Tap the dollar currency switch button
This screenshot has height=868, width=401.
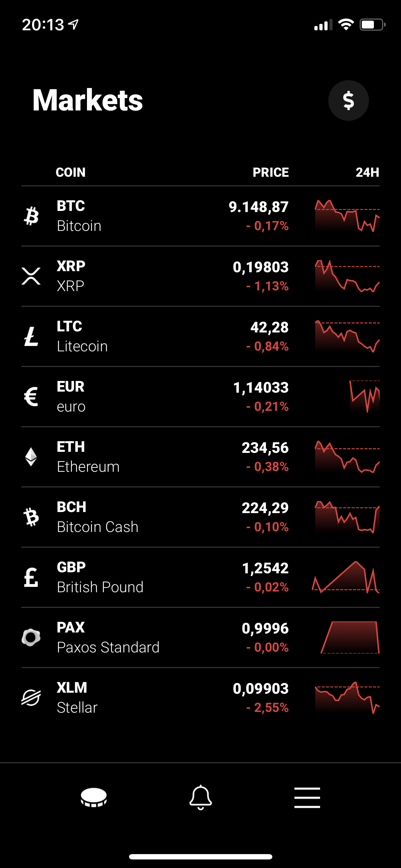[348, 100]
